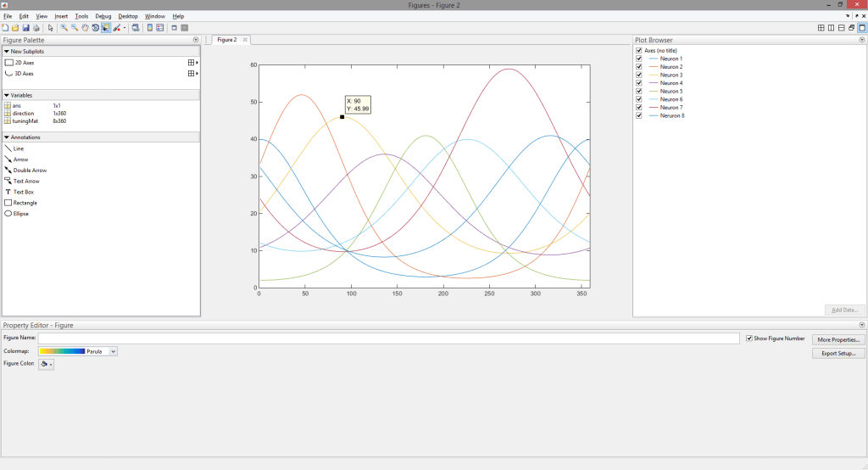Select the Edit Plot arrow tool

(51, 28)
